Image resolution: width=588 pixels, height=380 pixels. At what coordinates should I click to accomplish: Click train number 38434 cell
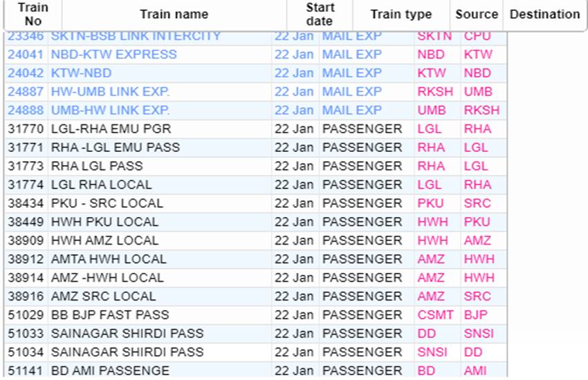click(x=26, y=204)
